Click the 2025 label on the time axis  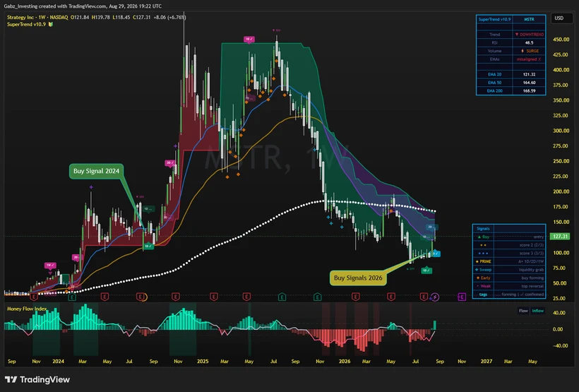pyautogui.click(x=203, y=362)
